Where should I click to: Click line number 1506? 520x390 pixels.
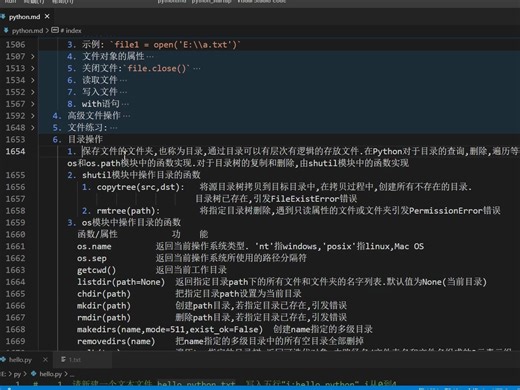[x=15, y=45]
